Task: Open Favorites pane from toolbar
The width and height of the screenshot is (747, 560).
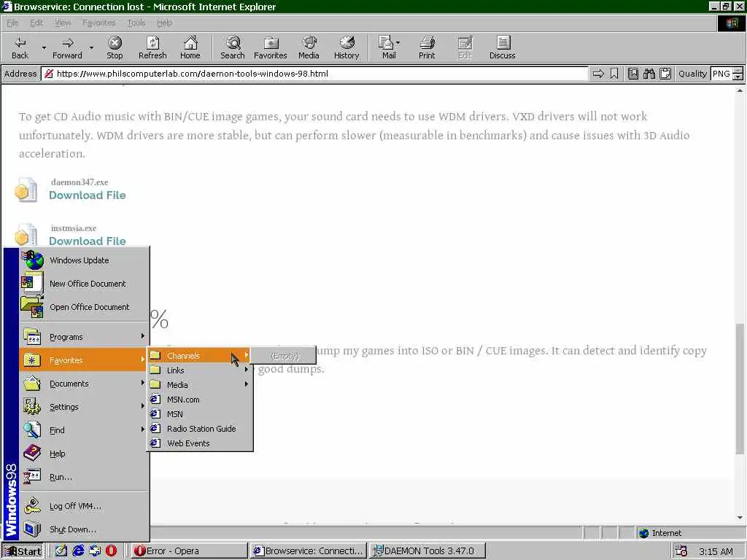Action: click(271, 47)
